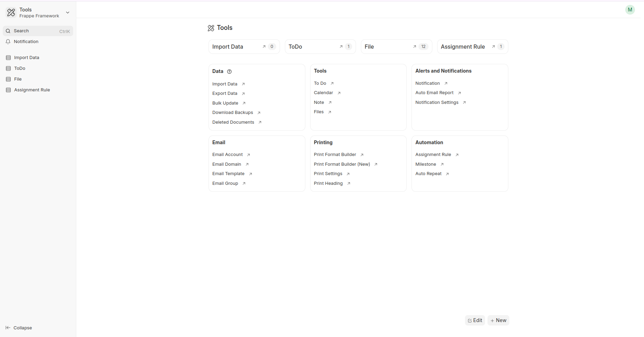Click the New button
The width and height of the screenshot is (644, 337).
[x=498, y=320]
